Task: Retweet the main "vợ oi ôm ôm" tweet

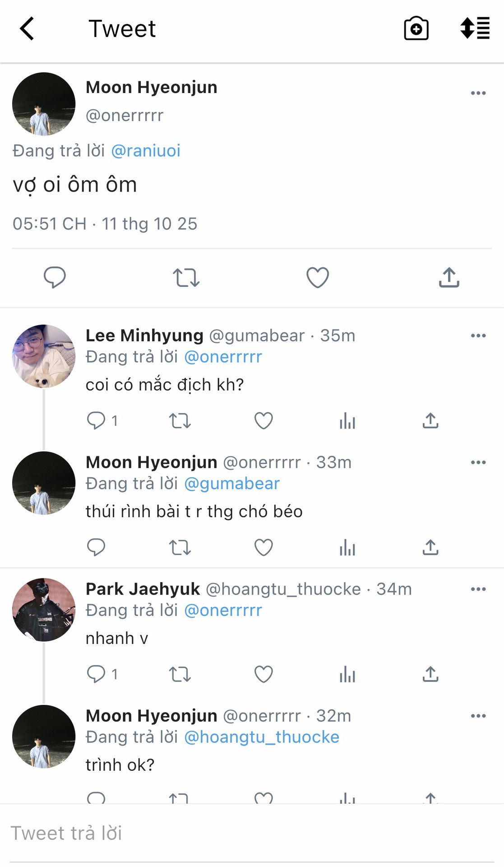Action: 186,278
